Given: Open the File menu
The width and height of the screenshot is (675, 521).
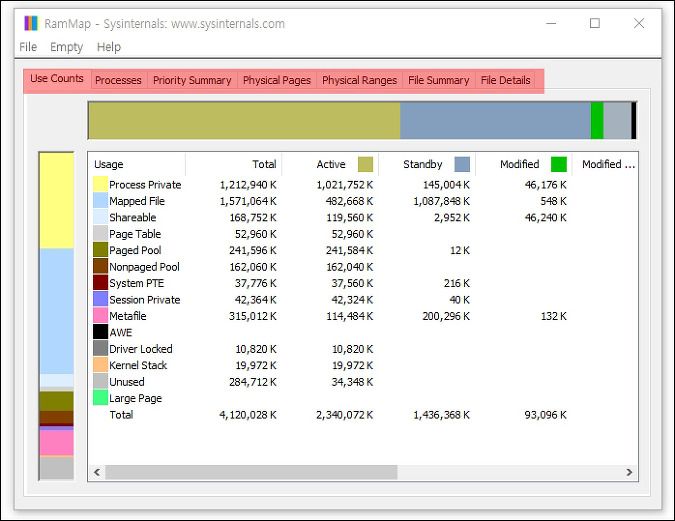Looking at the screenshot, I should pyautogui.click(x=28, y=47).
